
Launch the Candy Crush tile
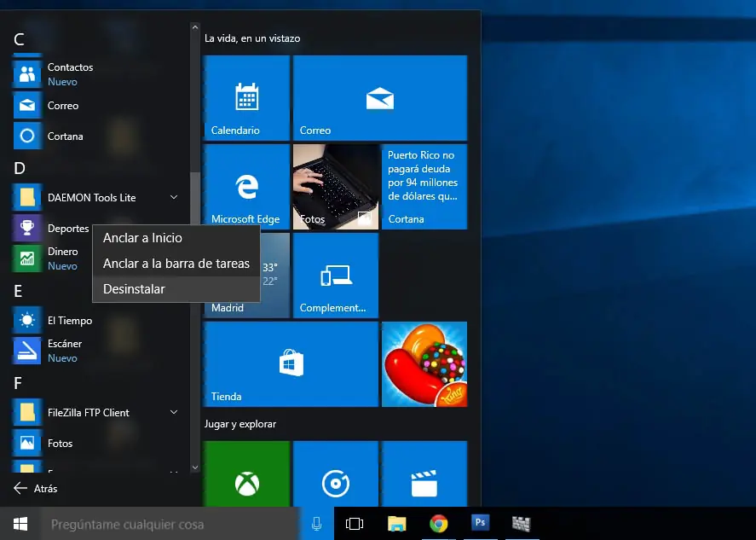point(424,364)
